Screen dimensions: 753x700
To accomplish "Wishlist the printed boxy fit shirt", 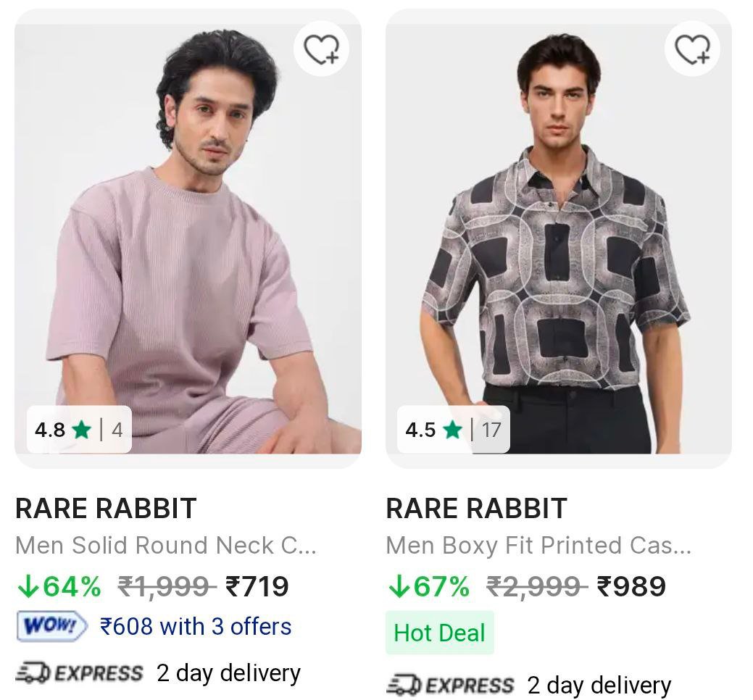I will [x=692, y=49].
